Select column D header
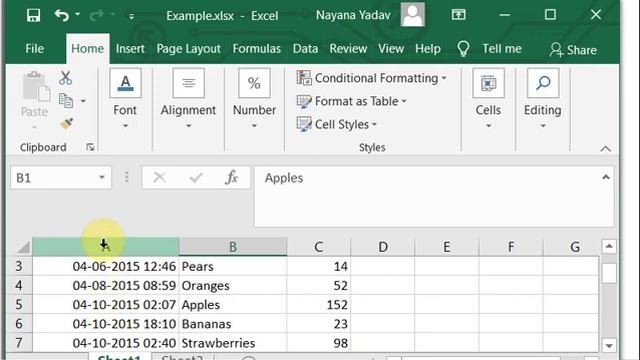Viewport: 640px width, 360px height. point(383,247)
